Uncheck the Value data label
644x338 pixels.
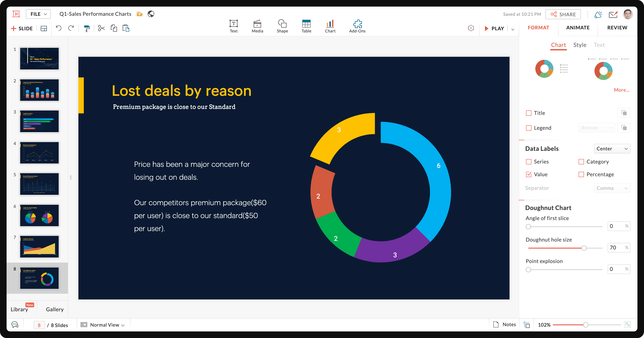(x=529, y=174)
